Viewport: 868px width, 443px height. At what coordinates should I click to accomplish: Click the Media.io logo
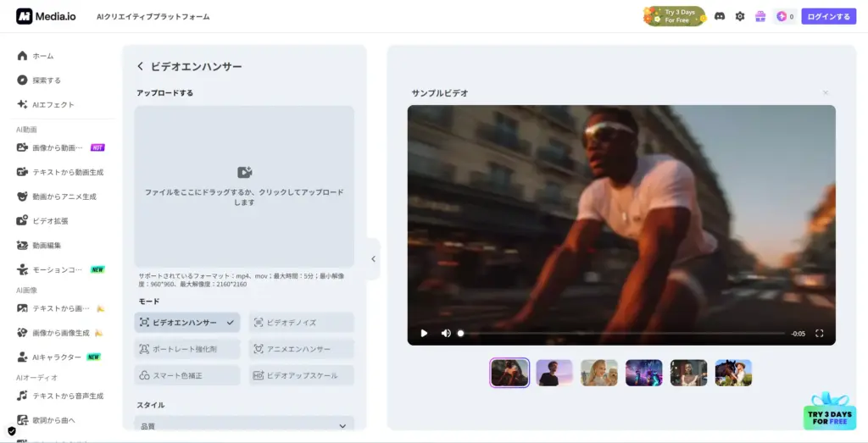[x=46, y=17]
